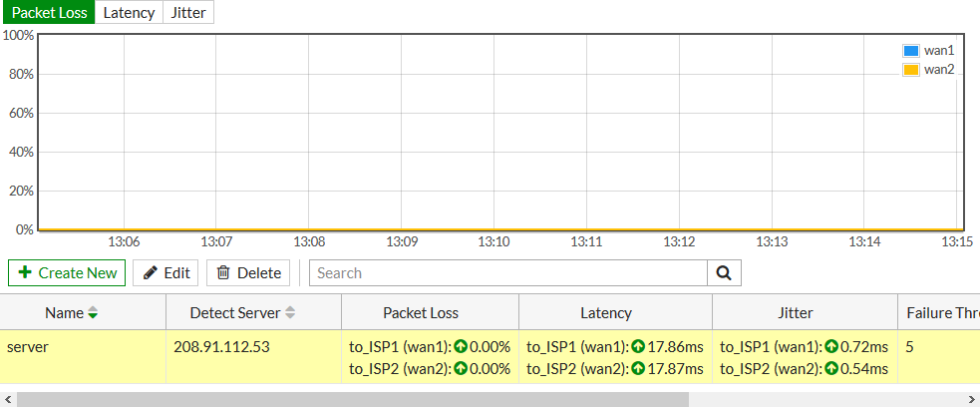This screenshot has height=407, width=980.
Task: Click the pencil icon on Edit
Action: click(151, 272)
